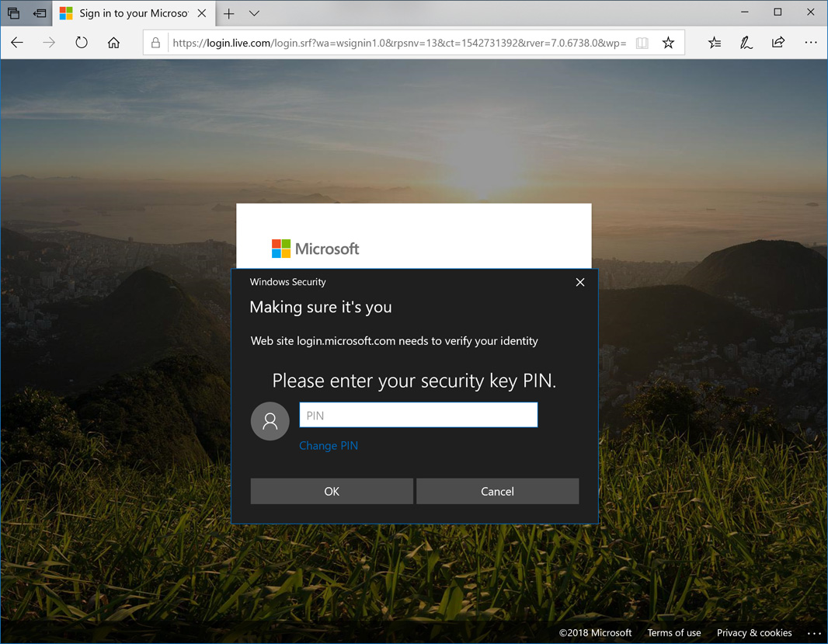Select the Sign in to Microsoft tab
Viewport: 828px width, 644px height.
[x=128, y=13]
